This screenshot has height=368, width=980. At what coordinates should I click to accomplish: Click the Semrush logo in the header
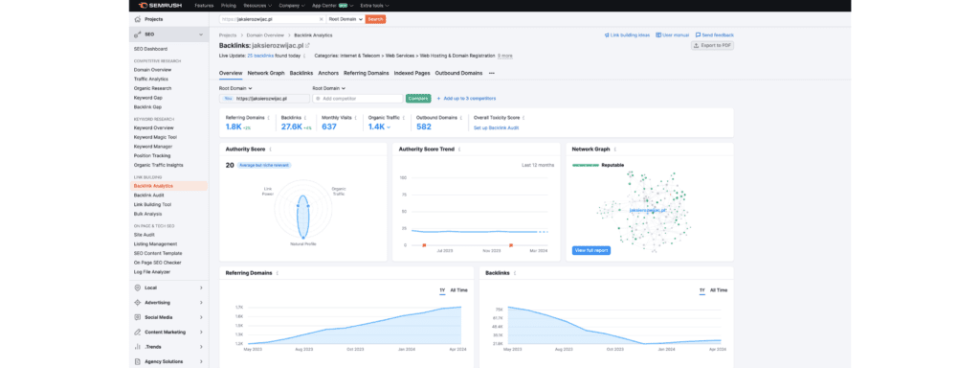coord(161,5)
